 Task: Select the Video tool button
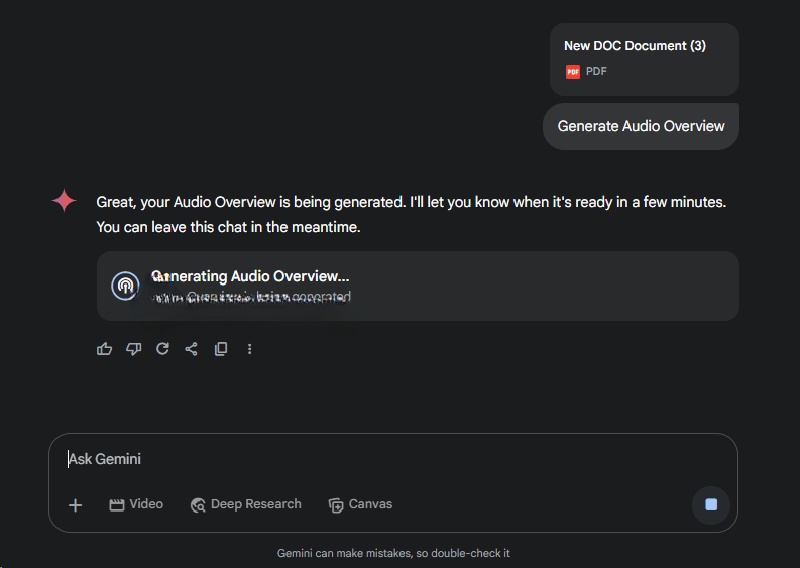tap(136, 504)
